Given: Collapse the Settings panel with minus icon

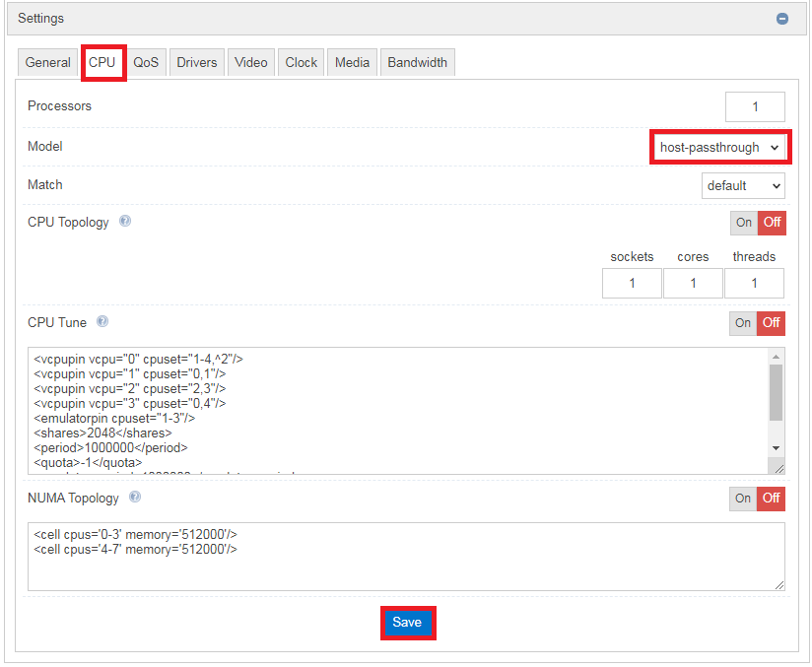Looking at the screenshot, I should point(781,19).
